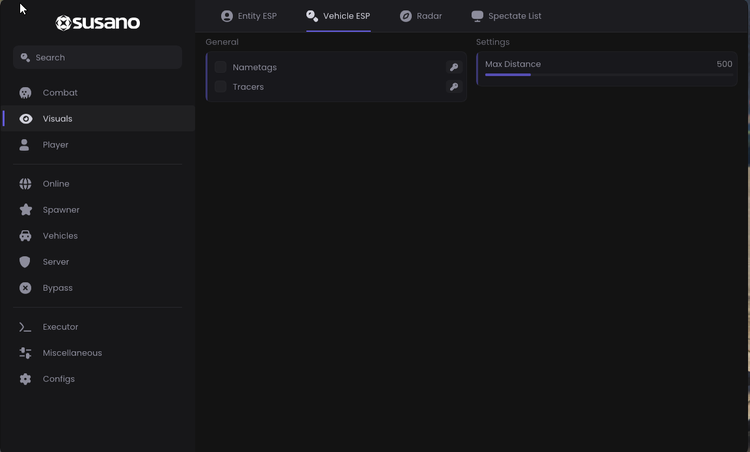This screenshot has height=452, width=750.
Task: Open the Configs gear icon
Action: (25, 379)
